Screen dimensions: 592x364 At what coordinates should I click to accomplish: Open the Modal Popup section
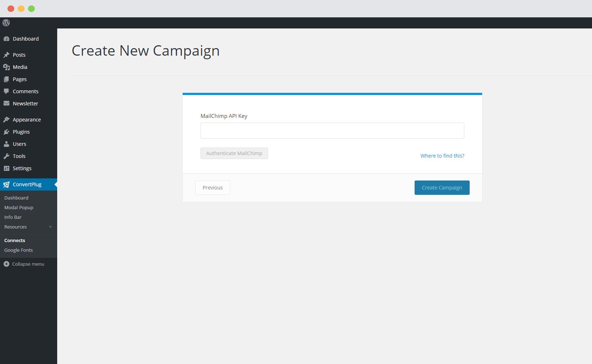tap(18, 207)
